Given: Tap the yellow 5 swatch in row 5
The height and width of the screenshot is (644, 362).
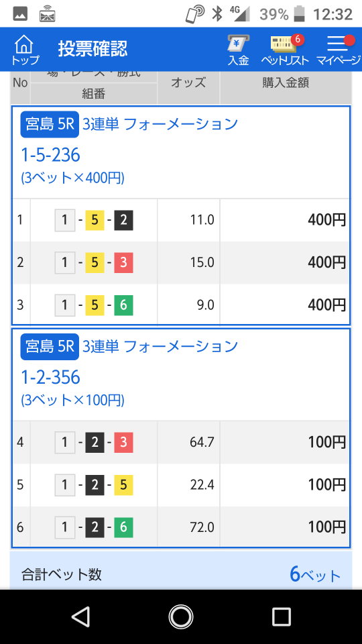Looking at the screenshot, I should point(123,485).
